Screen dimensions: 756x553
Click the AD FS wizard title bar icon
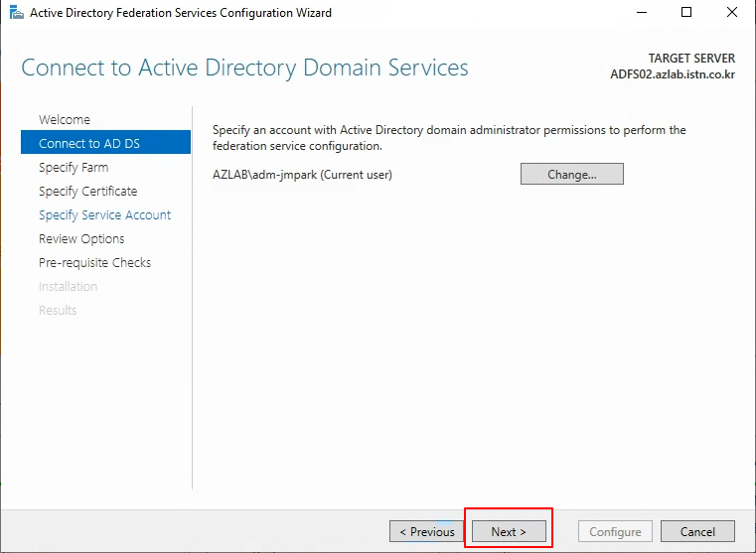(x=17, y=13)
